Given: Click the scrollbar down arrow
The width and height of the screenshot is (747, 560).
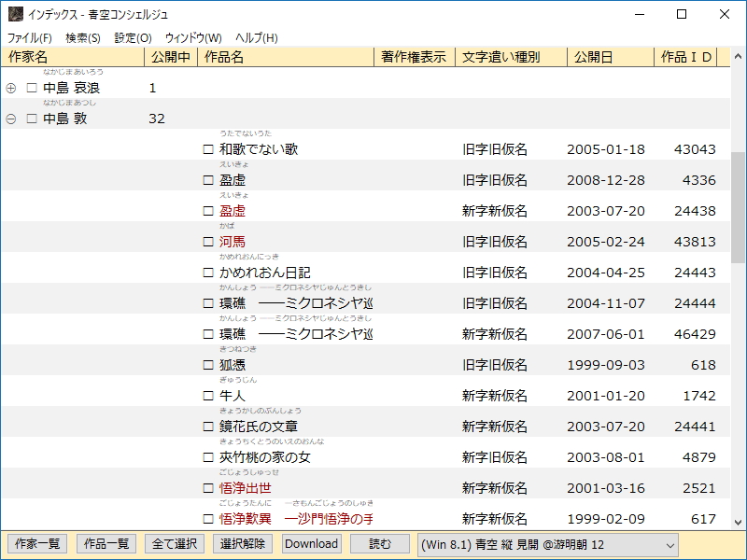Looking at the screenshot, I should [738, 523].
